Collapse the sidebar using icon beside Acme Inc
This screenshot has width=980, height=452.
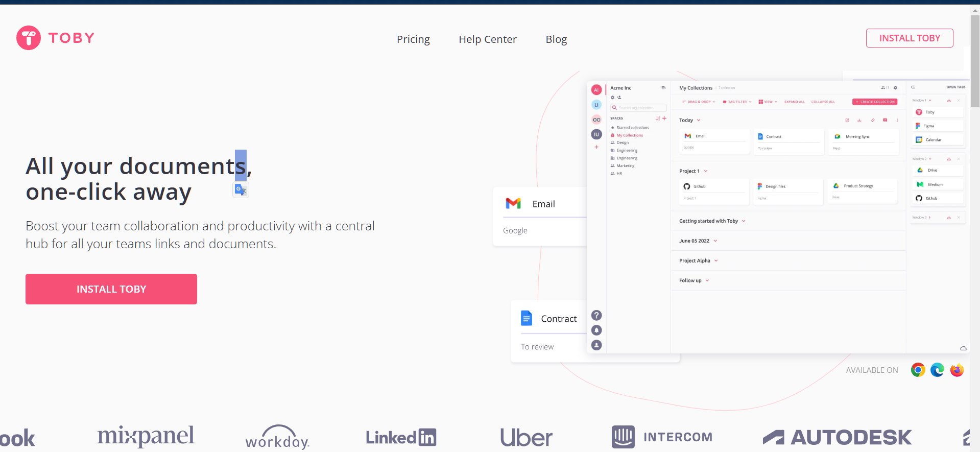[663, 88]
